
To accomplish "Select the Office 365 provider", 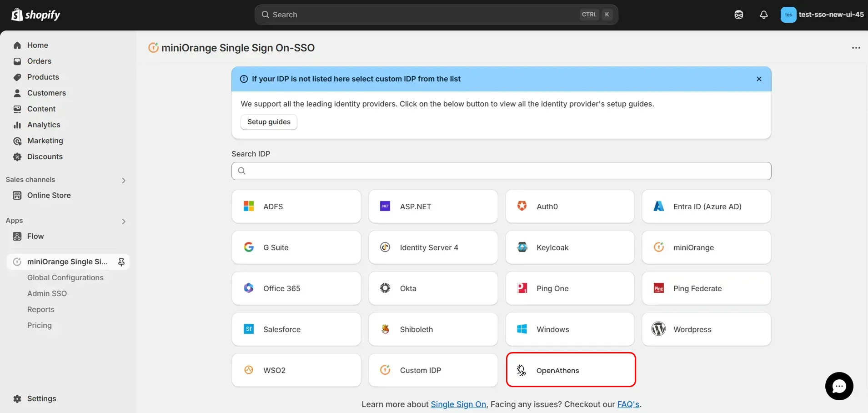I will tap(296, 288).
